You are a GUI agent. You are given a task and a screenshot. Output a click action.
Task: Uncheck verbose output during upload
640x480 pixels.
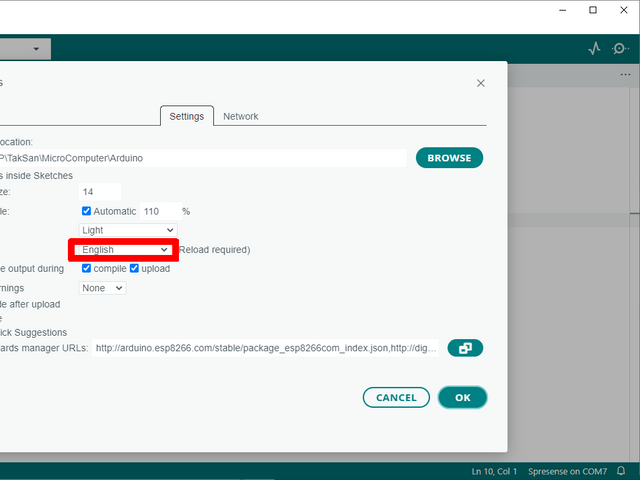(134, 268)
